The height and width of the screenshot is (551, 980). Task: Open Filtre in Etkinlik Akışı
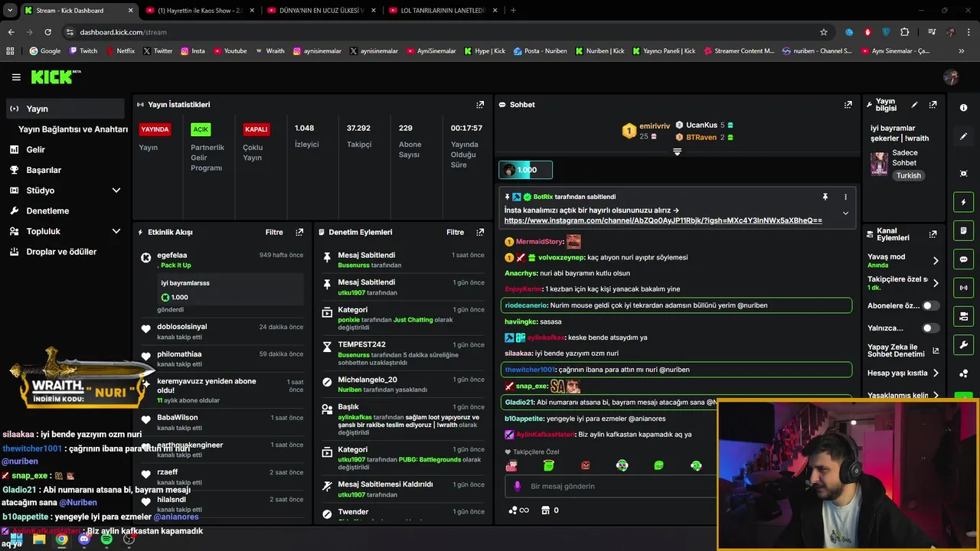[x=274, y=232]
